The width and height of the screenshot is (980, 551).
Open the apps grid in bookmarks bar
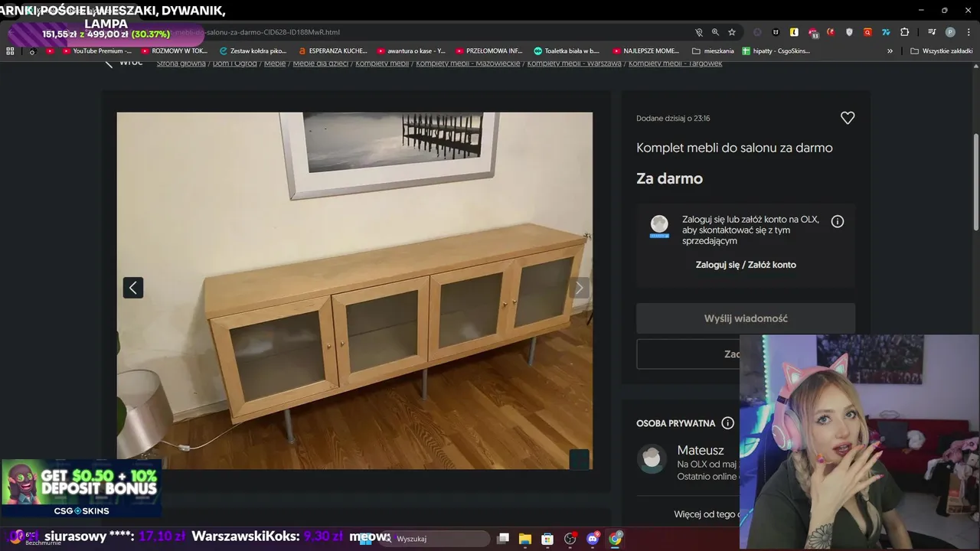[10, 51]
